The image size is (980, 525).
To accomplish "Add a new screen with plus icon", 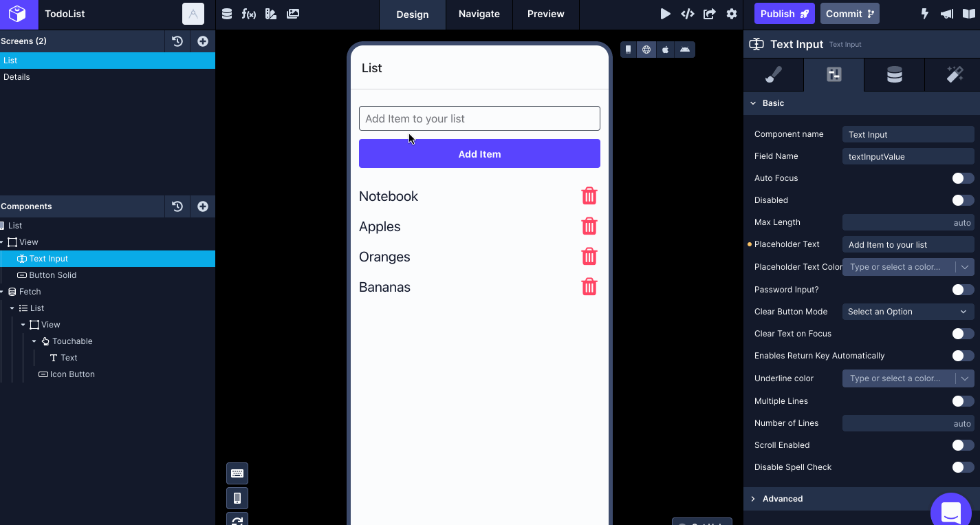I will click(x=203, y=41).
